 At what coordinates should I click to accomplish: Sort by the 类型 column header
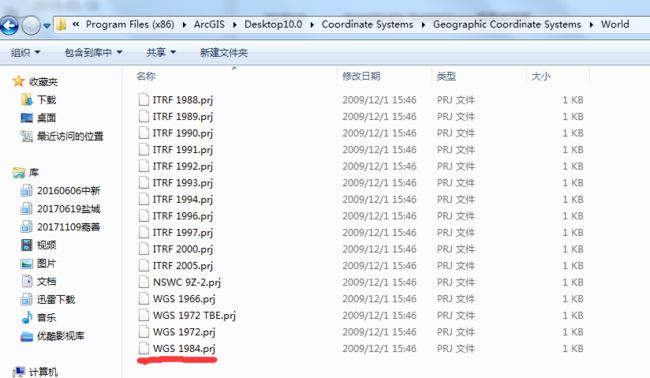click(446, 76)
